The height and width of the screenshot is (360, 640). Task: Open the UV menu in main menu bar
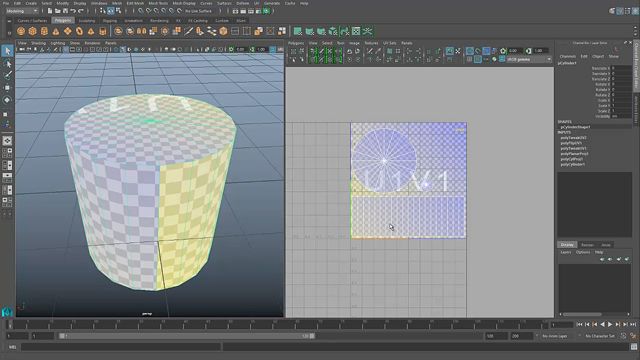pos(256,3)
